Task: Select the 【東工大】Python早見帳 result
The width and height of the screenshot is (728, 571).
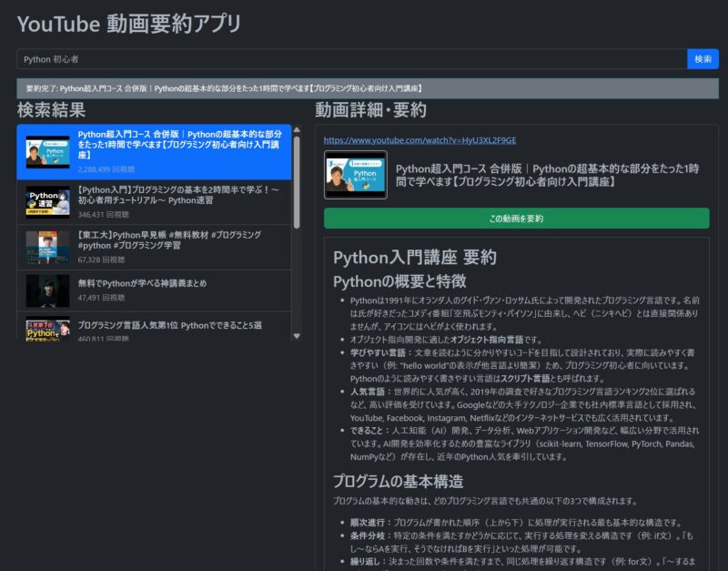Action: pyautogui.click(x=154, y=247)
